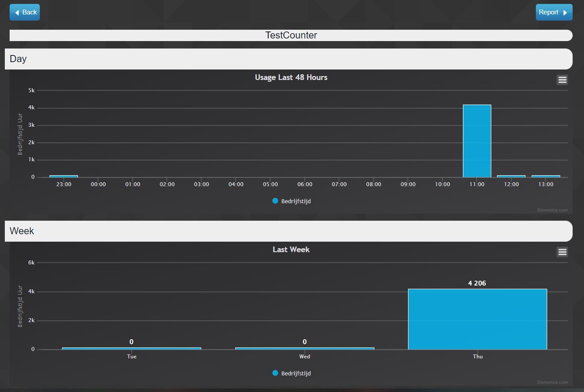
Task: Select the 13:00 bar in 48-hour chart
Action: 546,176
